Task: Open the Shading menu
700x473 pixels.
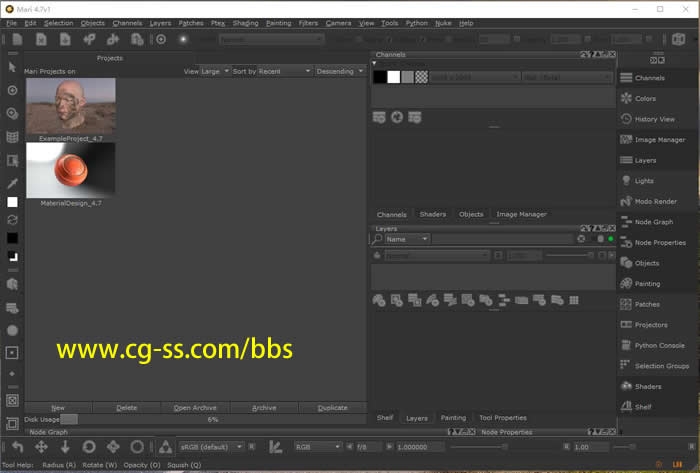Action: click(x=245, y=22)
